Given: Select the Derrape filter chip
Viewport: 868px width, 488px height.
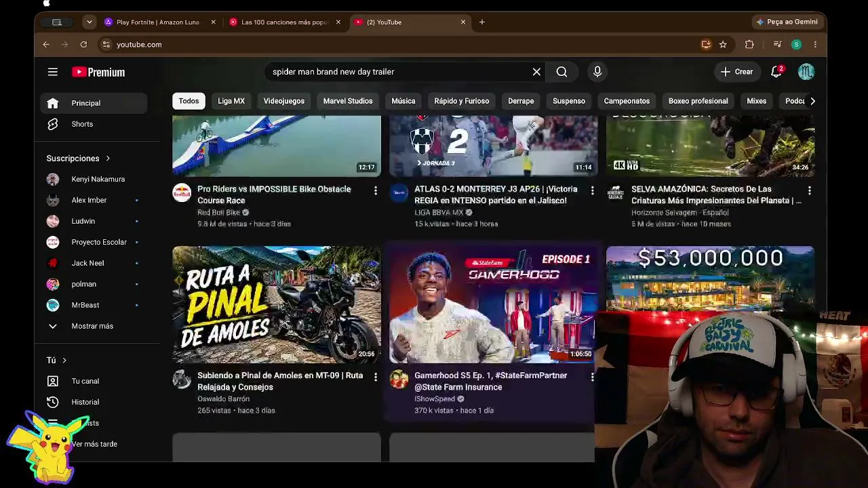Looking at the screenshot, I should pyautogui.click(x=521, y=101).
